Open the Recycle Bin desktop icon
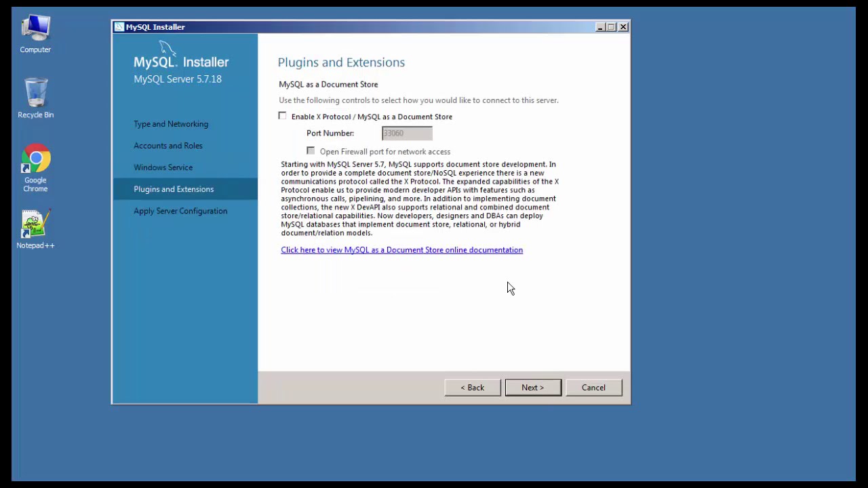The height and width of the screenshot is (488, 868). click(35, 99)
